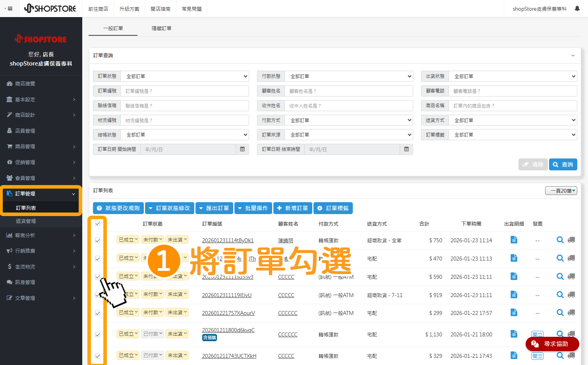
Task: Click the SHOPSTORE logo in the sidebar
Action: tap(41, 39)
